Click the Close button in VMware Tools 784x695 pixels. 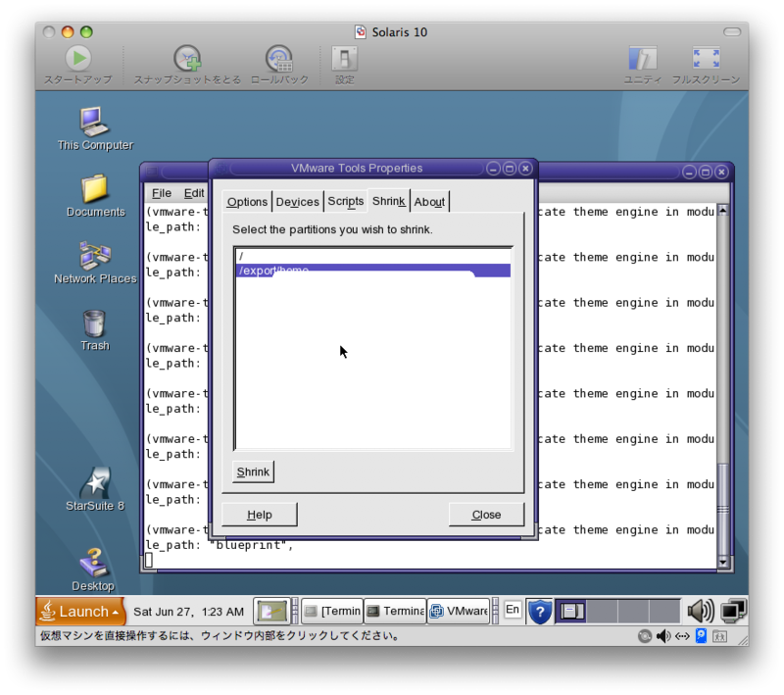pos(486,515)
